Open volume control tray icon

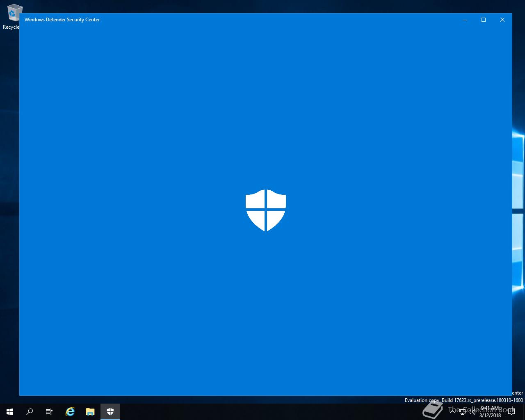[x=472, y=412]
